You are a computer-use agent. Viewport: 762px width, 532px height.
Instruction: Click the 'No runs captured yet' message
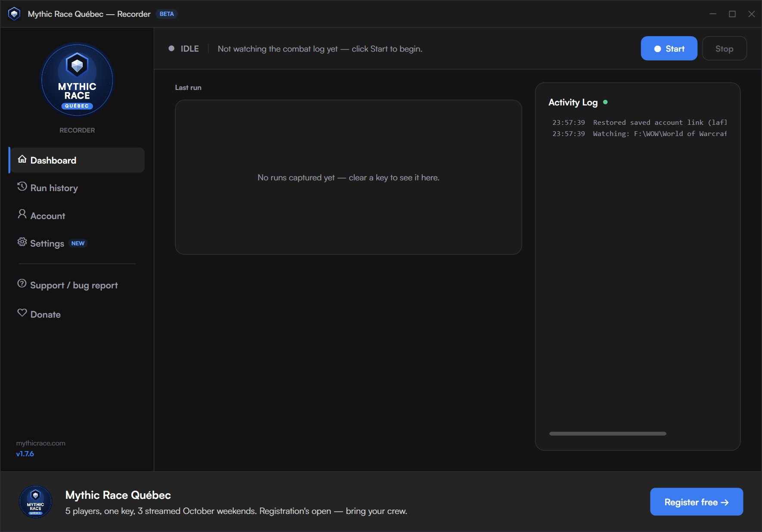[348, 177]
